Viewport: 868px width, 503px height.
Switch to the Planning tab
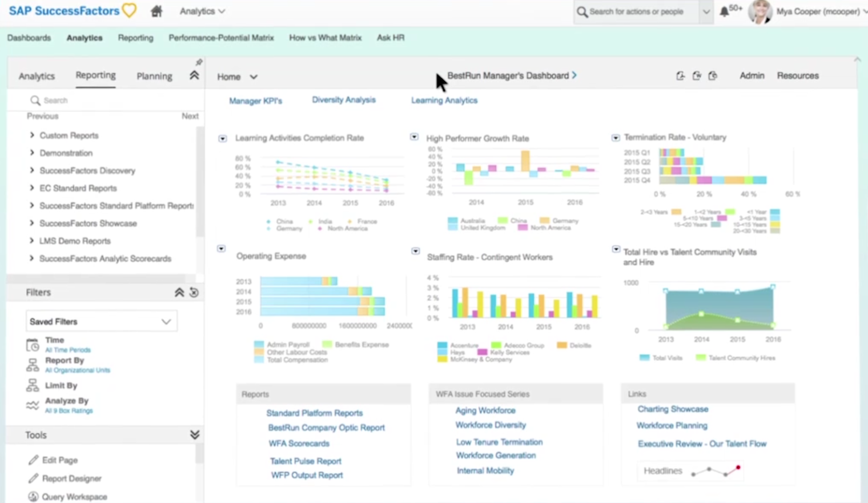[154, 75]
